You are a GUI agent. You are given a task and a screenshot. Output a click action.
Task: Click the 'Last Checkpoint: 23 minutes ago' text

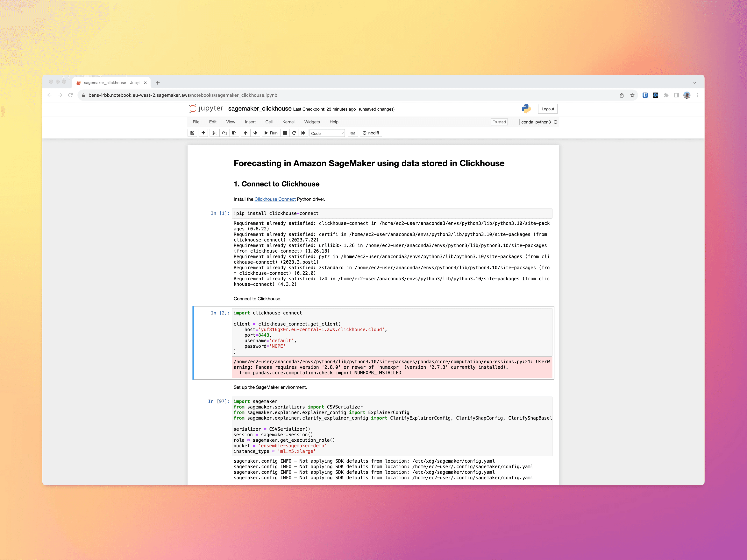pos(324,109)
